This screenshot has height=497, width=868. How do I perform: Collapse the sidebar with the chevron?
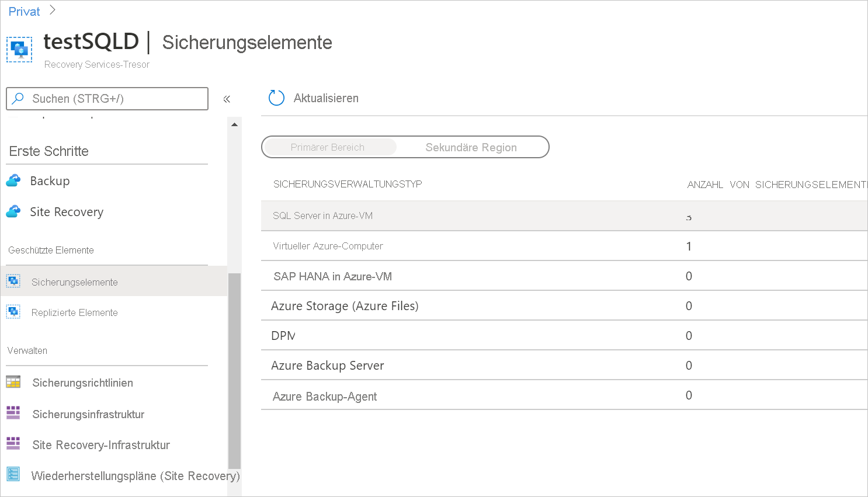[227, 99]
